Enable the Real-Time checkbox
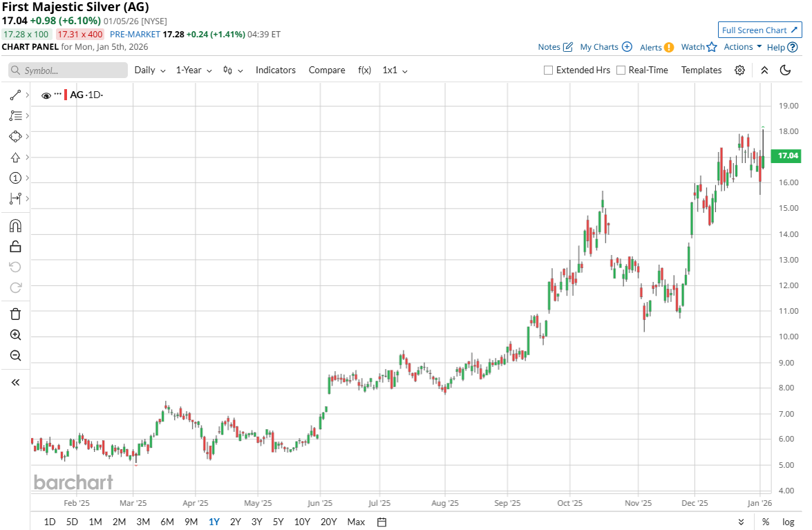Image resolution: width=812 pixels, height=530 pixels. click(x=621, y=70)
